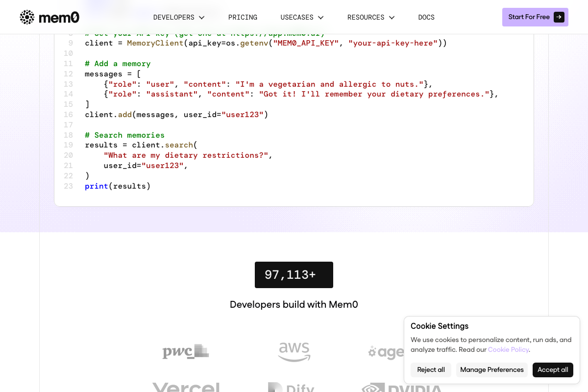Click the Dify logo
This screenshot has height=392, width=588.
coord(291,387)
